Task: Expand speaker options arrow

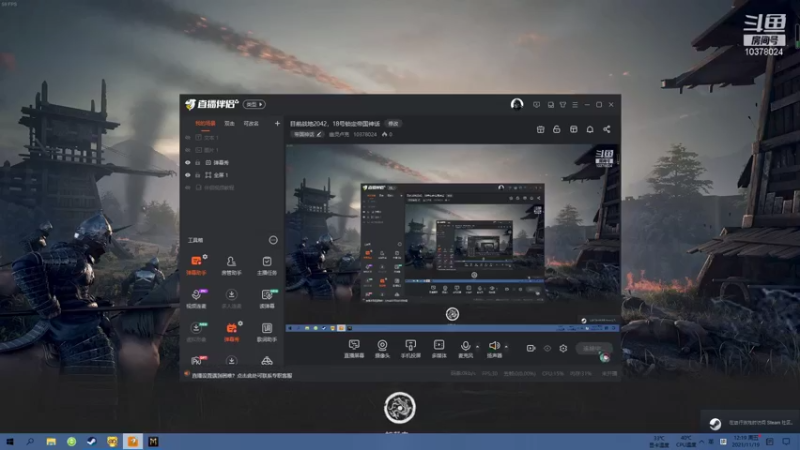Action: [506, 347]
